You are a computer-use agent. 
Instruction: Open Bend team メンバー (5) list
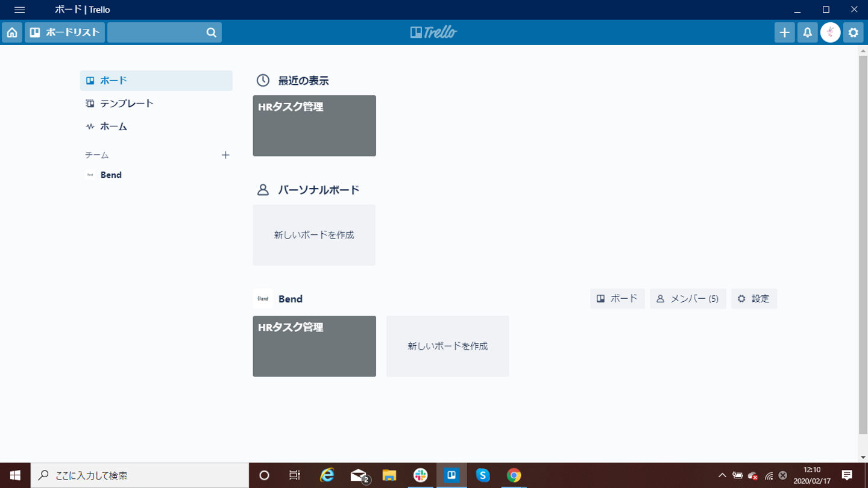point(688,299)
